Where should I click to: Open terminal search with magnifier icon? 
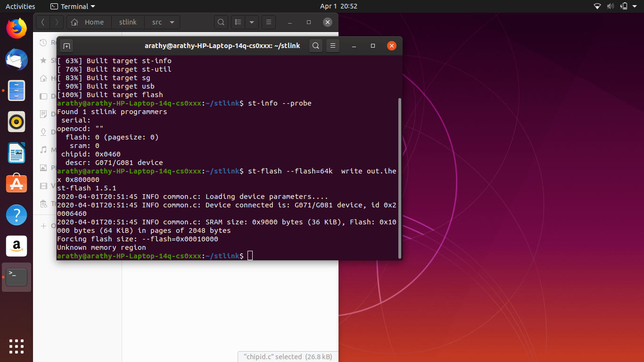(315, 45)
